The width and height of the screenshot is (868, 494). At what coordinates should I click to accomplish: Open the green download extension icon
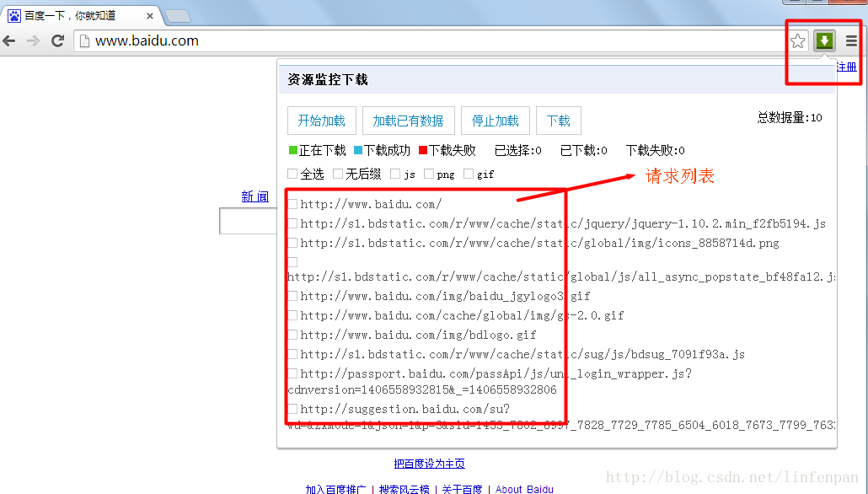pos(824,40)
